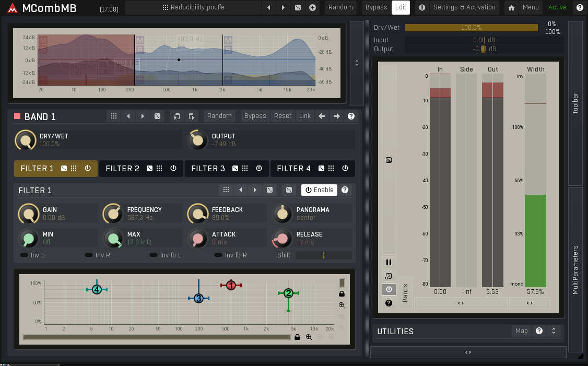Select filter node 2 in graph

tap(288, 293)
